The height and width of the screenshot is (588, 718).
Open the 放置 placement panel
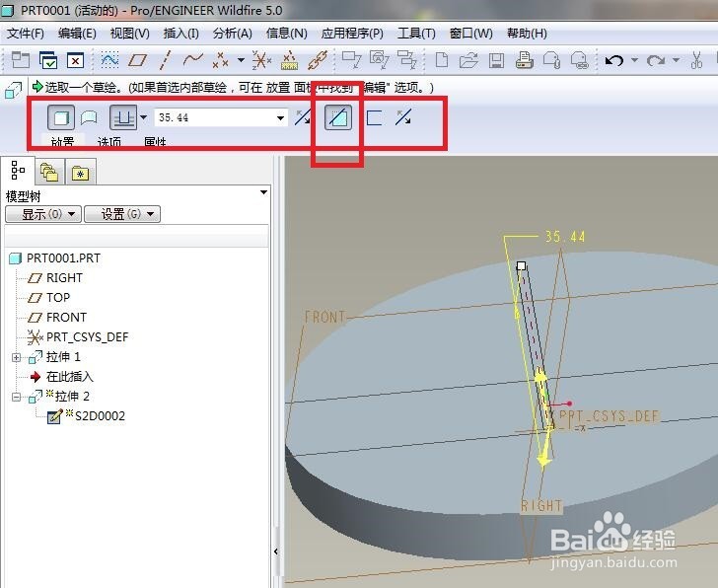click(x=62, y=141)
